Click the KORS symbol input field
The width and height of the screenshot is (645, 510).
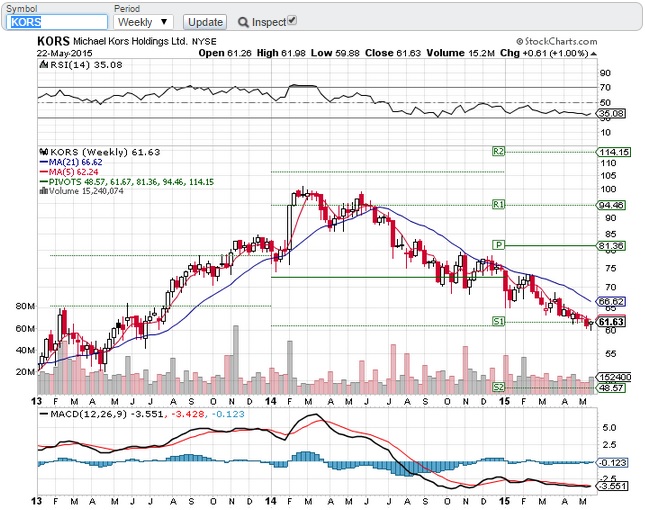57,22
